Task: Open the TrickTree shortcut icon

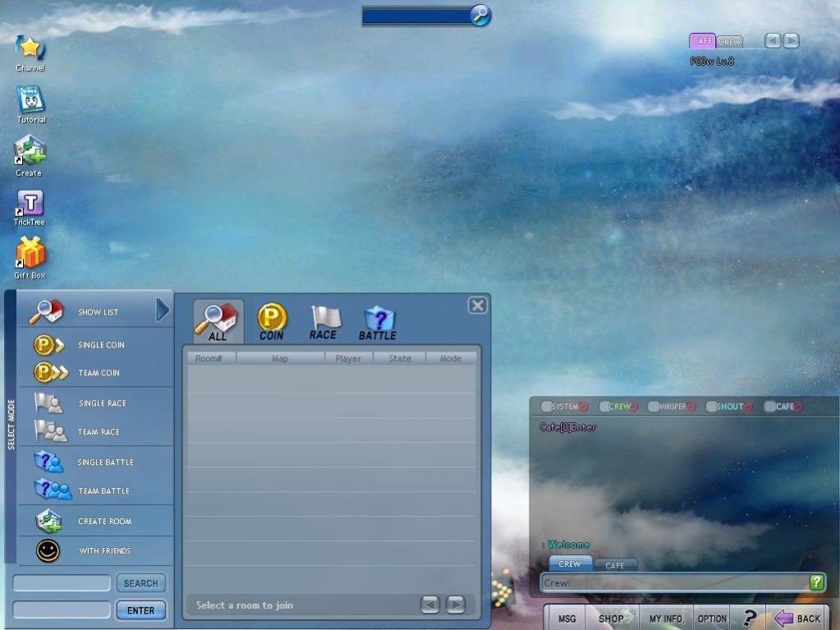Action: (30, 204)
